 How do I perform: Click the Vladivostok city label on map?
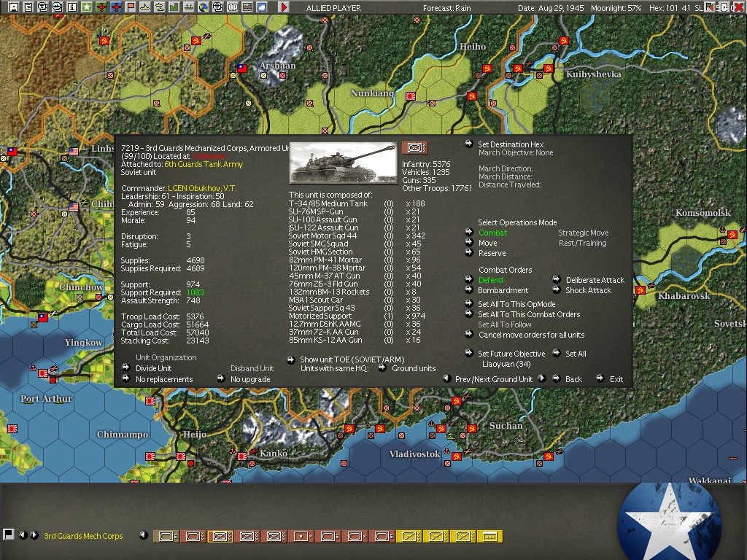click(x=414, y=454)
